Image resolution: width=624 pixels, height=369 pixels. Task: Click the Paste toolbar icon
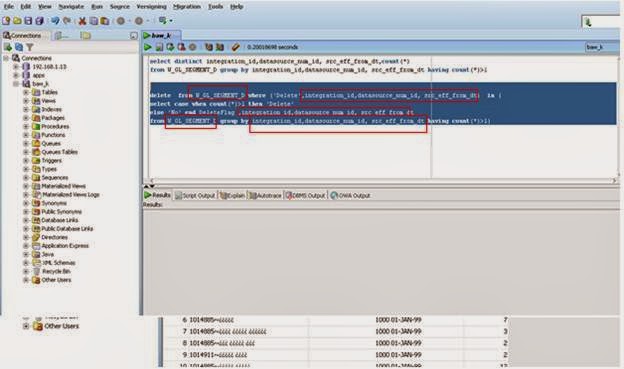click(x=105, y=21)
